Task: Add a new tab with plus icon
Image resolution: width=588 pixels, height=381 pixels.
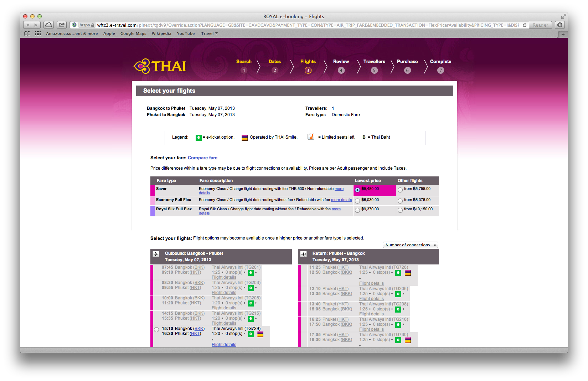Action: (x=563, y=34)
